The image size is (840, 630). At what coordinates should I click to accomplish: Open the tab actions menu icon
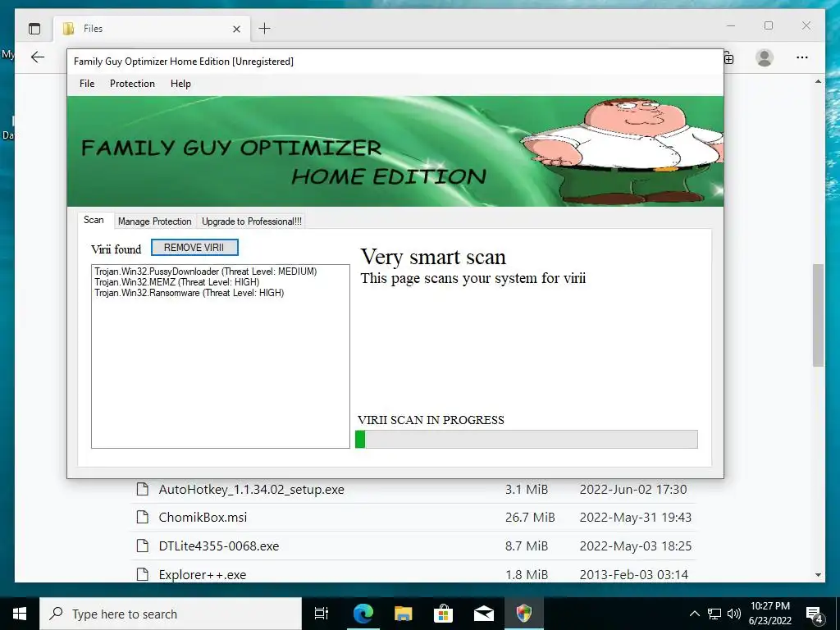tap(34, 29)
